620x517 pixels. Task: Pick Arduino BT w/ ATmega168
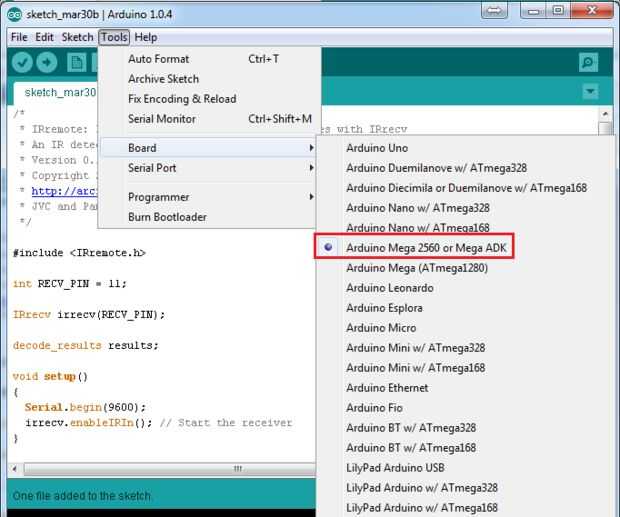[466, 448]
